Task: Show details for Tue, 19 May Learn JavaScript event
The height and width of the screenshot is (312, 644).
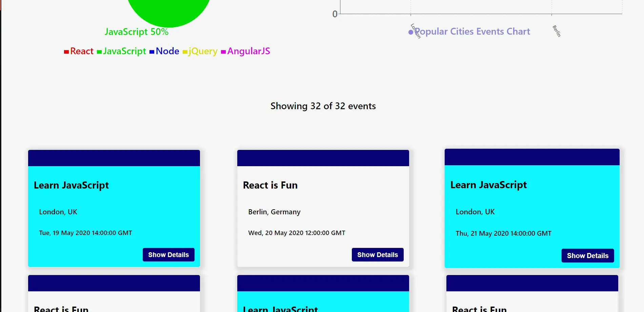Action: click(168, 255)
